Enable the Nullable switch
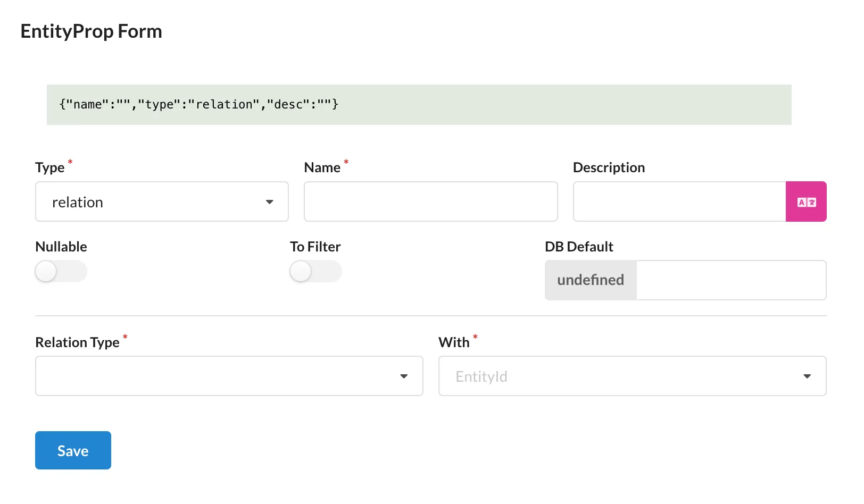 pyautogui.click(x=61, y=272)
